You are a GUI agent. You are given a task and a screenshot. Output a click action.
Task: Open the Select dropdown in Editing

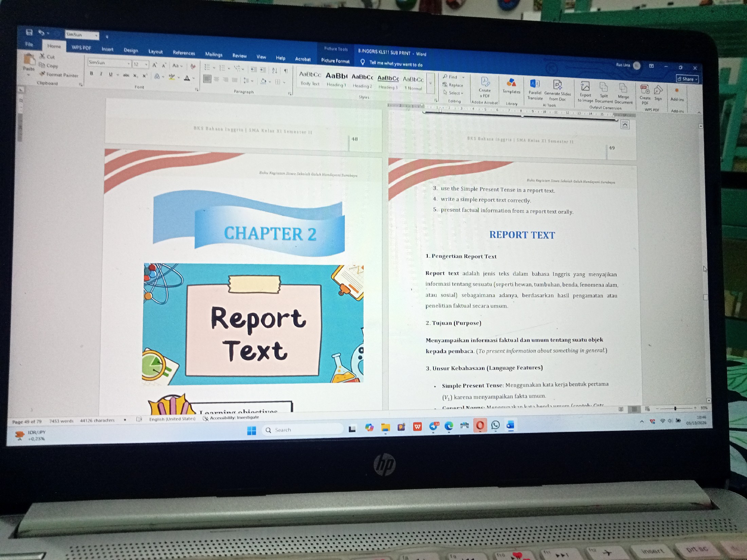454,93
